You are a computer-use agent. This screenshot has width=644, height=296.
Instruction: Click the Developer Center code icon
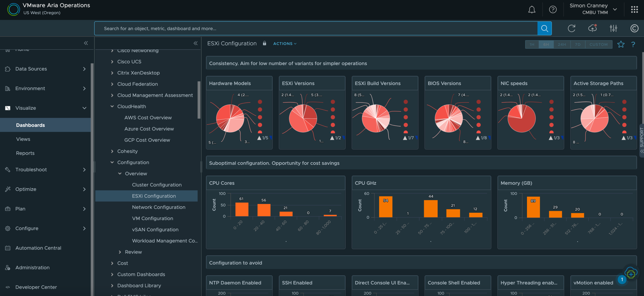(x=8, y=287)
